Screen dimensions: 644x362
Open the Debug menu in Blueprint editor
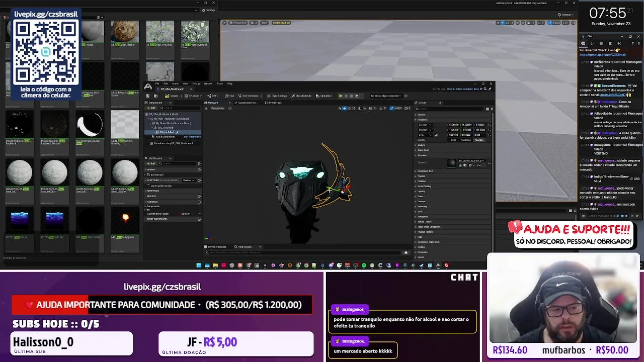point(196,83)
